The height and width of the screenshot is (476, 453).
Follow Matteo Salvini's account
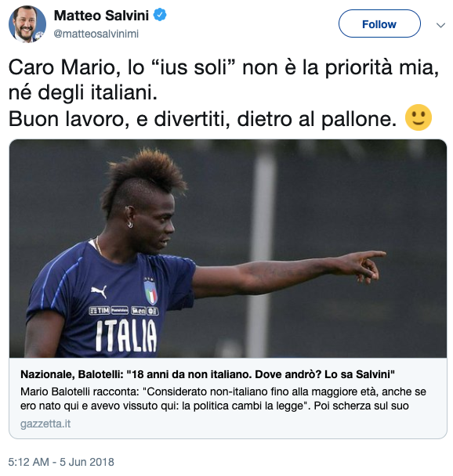[x=379, y=23]
